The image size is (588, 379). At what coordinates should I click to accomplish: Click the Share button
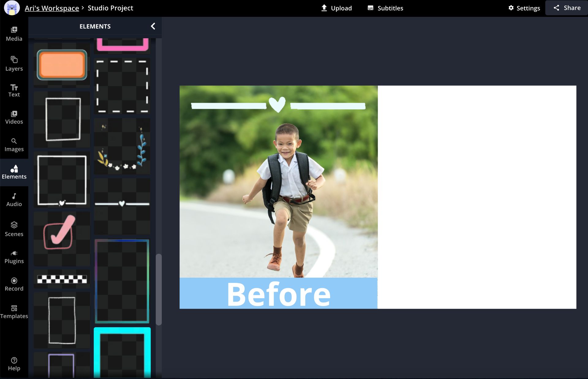(x=567, y=8)
